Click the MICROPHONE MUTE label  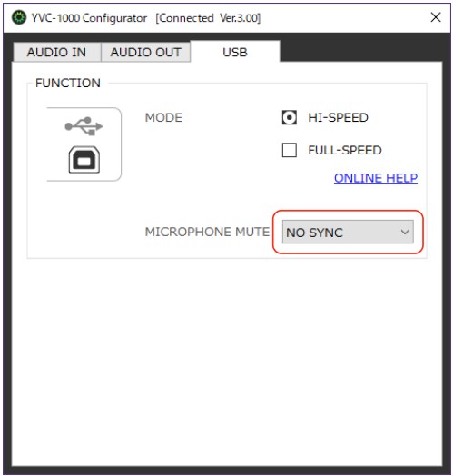(207, 232)
